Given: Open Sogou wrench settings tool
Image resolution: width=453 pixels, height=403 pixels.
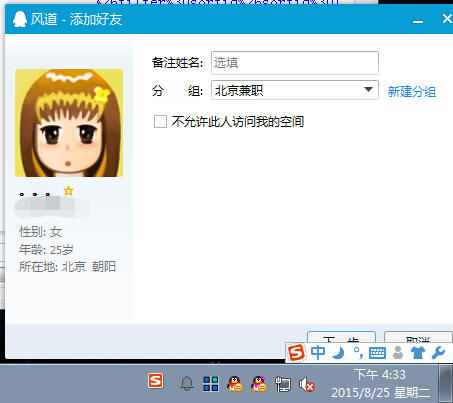Looking at the screenshot, I should tap(438, 353).
